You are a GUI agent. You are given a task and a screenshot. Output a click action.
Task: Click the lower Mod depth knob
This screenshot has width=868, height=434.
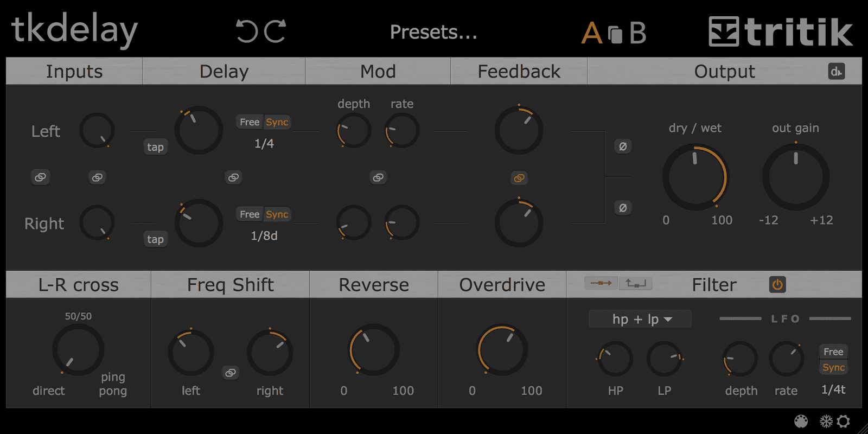pyautogui.click(x=354, y=223)
